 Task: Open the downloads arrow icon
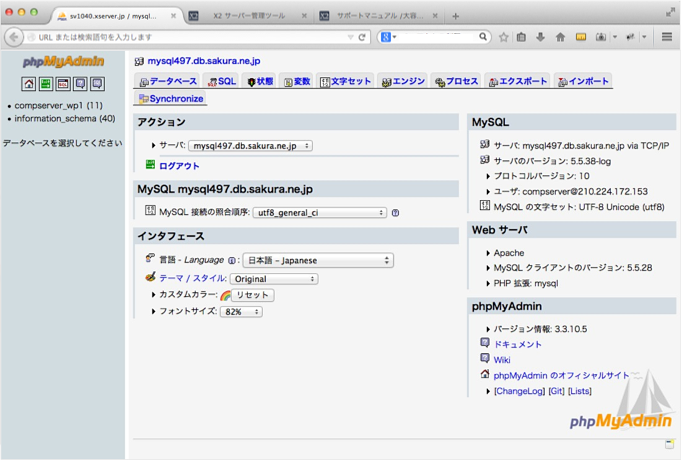pyautogui.click(x=540, y=37)
